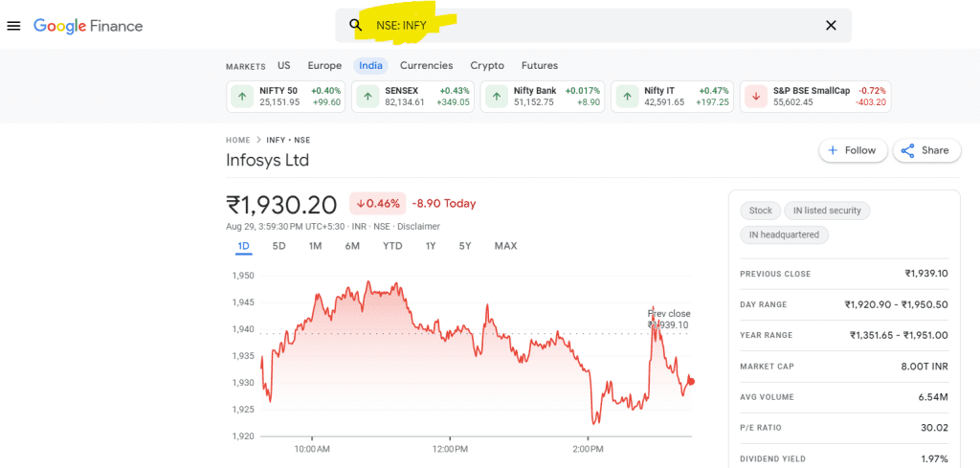Click the Nifty IT up arrow icon
Viewport: 980px width, 468px height.
627,96
